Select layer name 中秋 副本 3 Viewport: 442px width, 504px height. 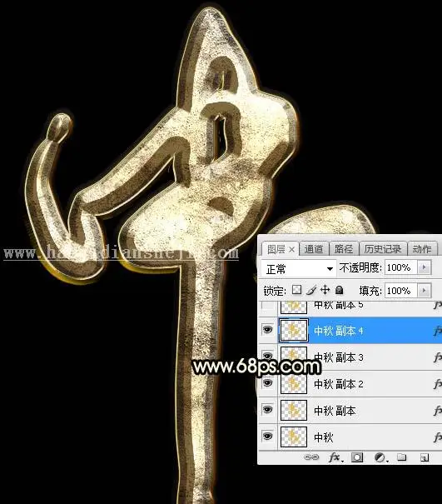click(338, 357)
